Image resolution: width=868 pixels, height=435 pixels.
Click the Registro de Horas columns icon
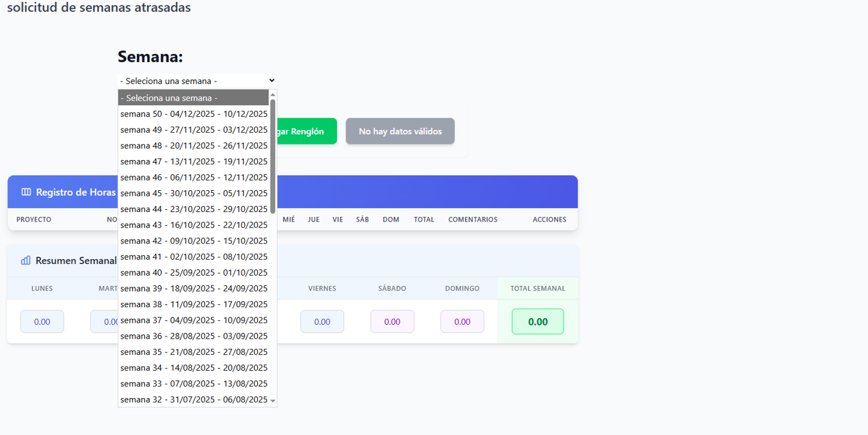(26, 192)
